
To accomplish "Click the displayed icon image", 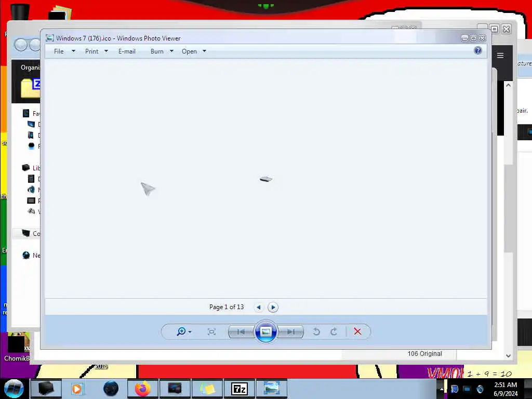I will click(265, 179).
